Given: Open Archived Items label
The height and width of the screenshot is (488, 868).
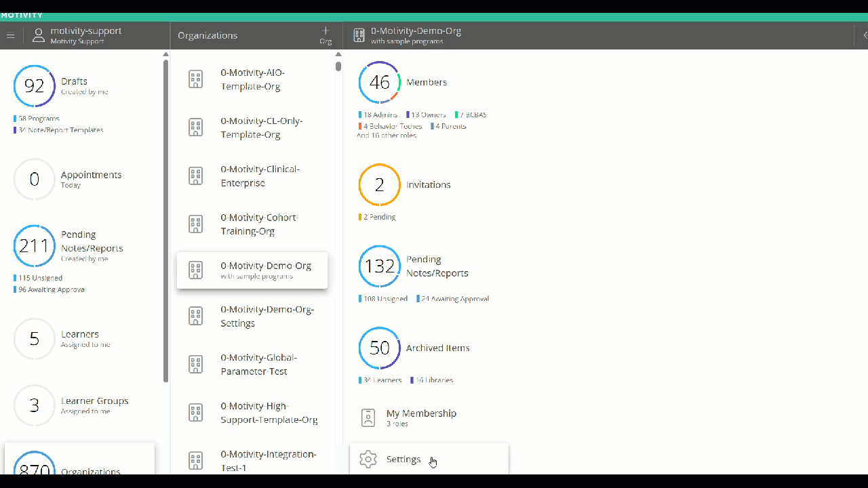Looking at the screenshot, I should pos(438,348).
